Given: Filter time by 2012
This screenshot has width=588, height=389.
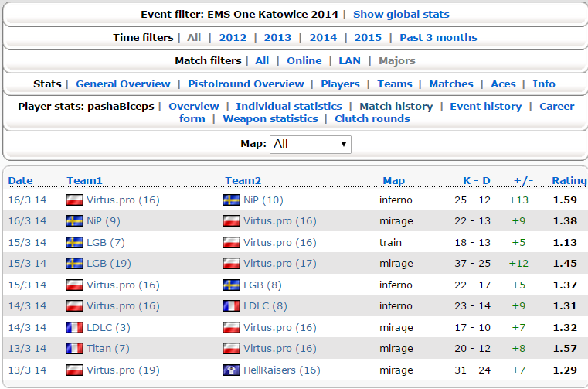Looking at the screenshot, I should click(233, 38).
